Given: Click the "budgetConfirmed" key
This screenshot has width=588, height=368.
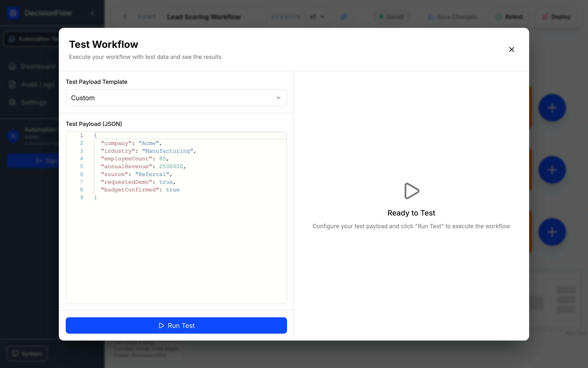Looking at the screenshot, I should [130, 190].
